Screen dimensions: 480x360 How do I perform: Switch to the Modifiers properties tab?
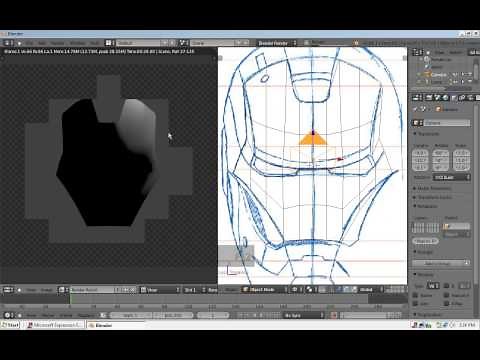click(471, 98)
